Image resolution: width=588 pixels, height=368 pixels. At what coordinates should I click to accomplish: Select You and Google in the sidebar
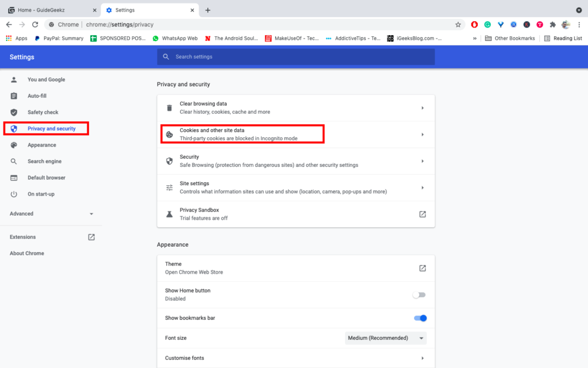click(46, 79)
